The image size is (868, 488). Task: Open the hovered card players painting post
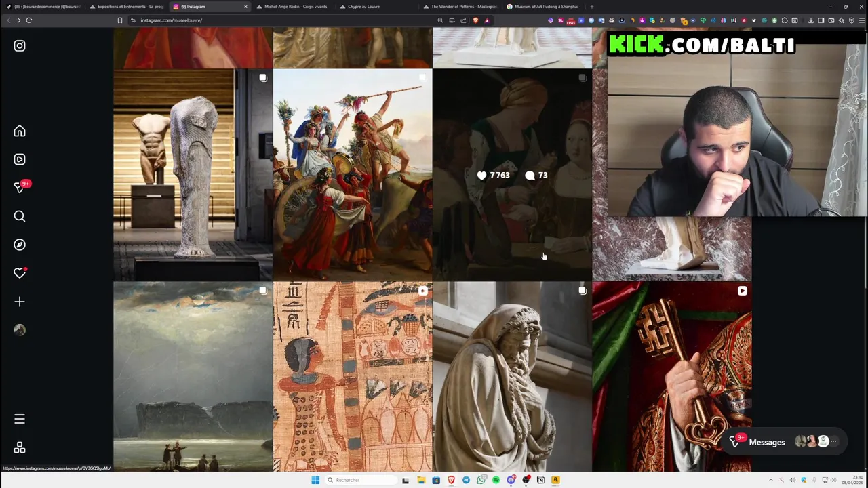click(x=512, y=175)
